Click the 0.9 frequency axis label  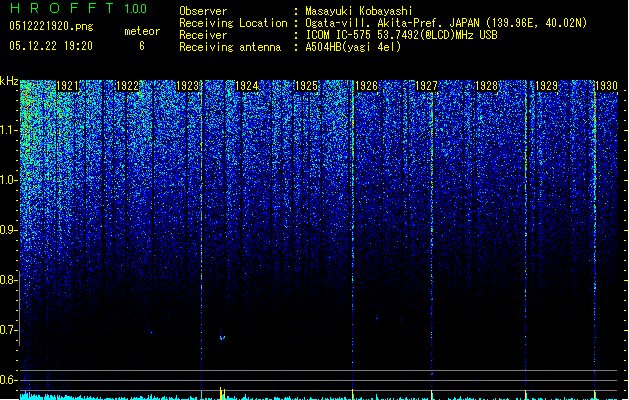(x=7, y=230)
